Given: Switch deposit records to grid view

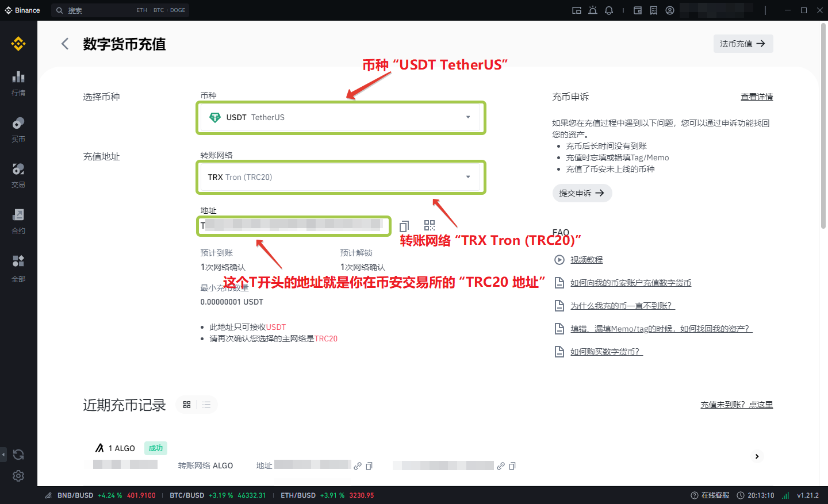Looking at the screenshot, I should [x=187, y=405].
